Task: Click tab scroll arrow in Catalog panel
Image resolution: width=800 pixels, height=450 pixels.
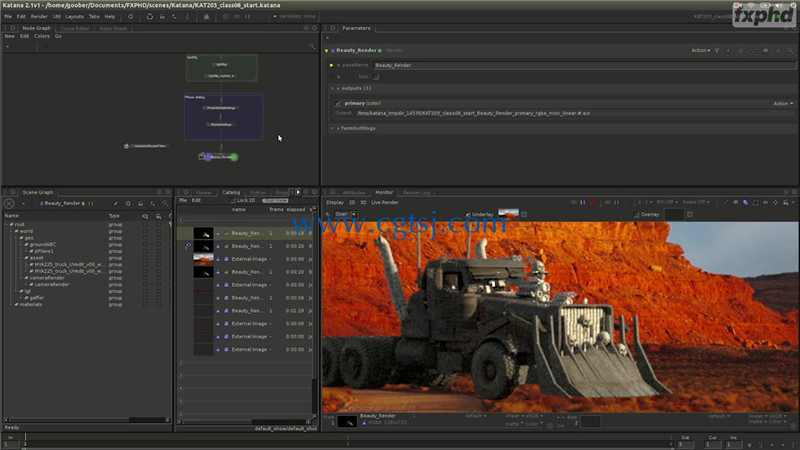Action: coord(298,192)
